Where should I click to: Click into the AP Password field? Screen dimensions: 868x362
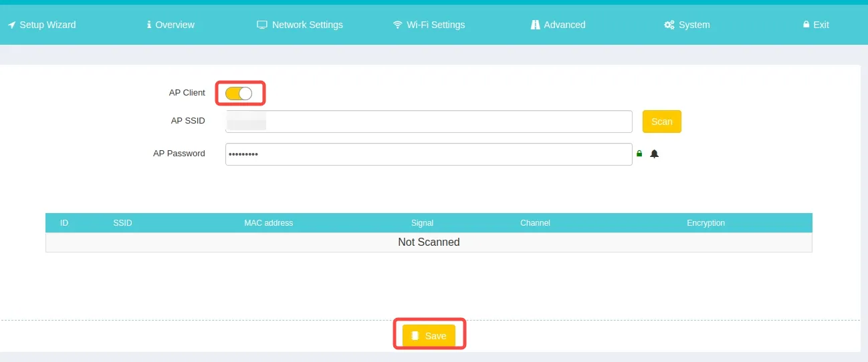tap(428, 154)
